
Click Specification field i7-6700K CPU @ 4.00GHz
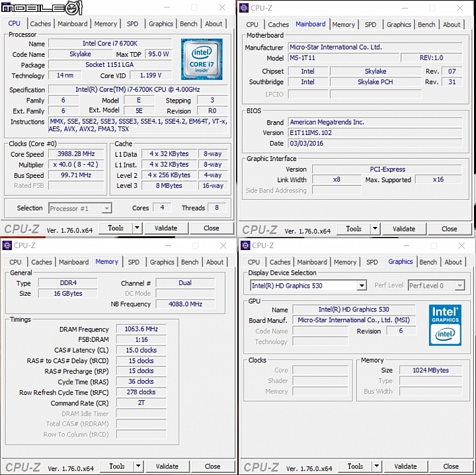coord(138,89)
